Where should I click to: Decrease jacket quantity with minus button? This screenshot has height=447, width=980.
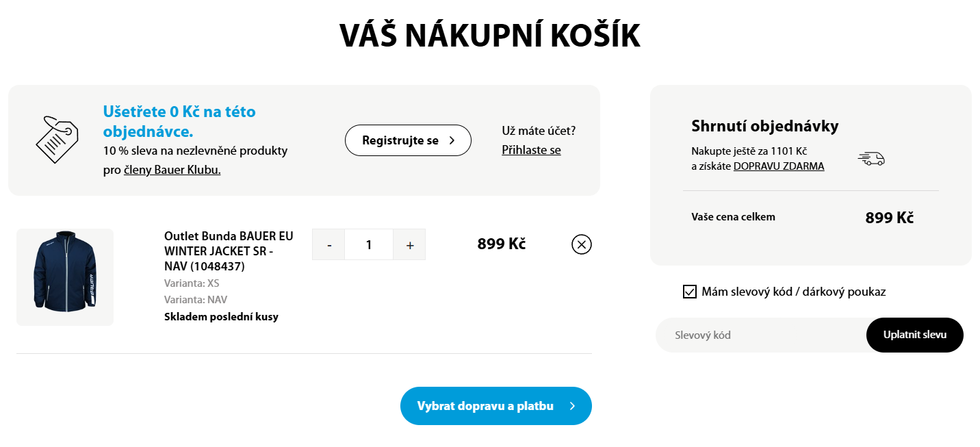tap(328, 244)
